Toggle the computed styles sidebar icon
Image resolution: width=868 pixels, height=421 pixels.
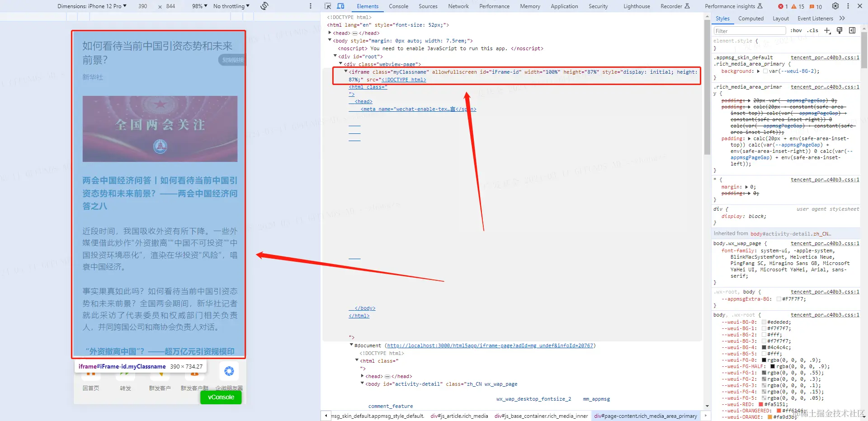(852, 30)
